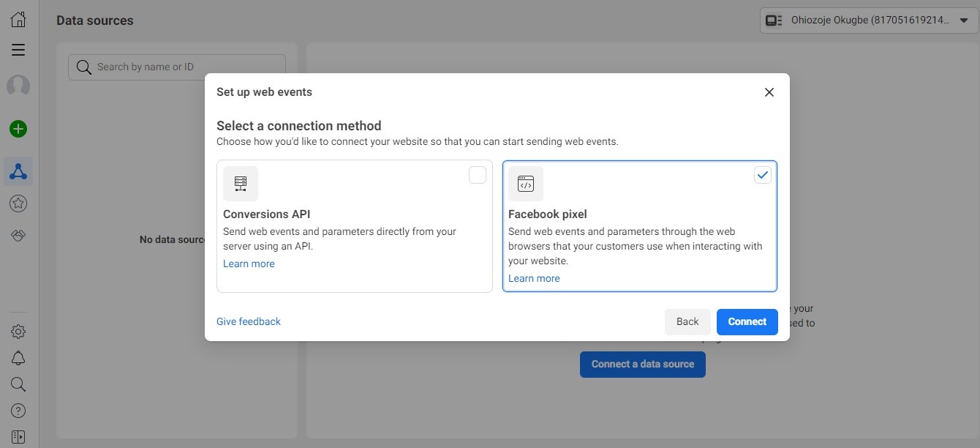Click Learn more under Facebook pixel

click(x=533, y=278)
